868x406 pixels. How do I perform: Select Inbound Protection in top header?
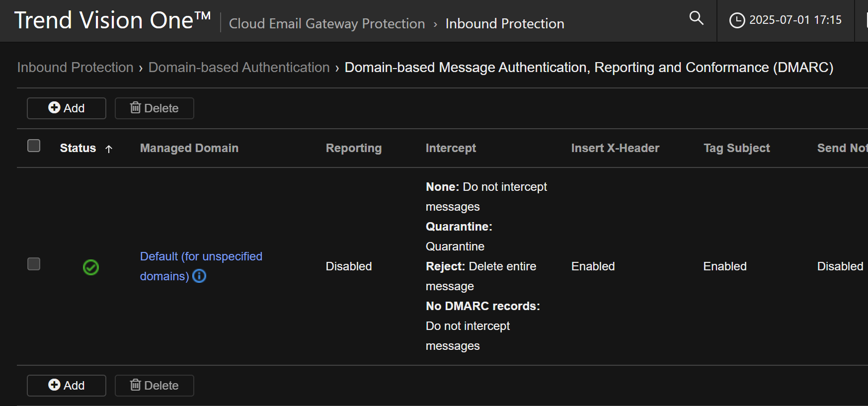point(504,24)
